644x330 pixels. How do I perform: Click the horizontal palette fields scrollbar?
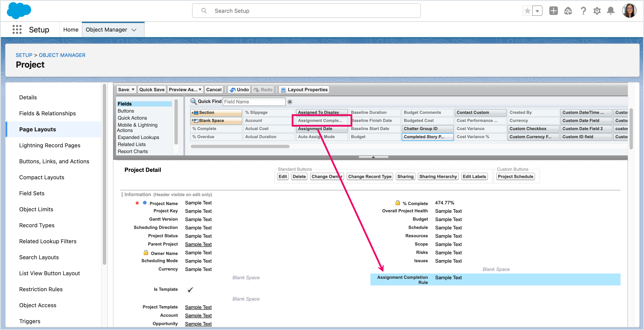[240, 146]
